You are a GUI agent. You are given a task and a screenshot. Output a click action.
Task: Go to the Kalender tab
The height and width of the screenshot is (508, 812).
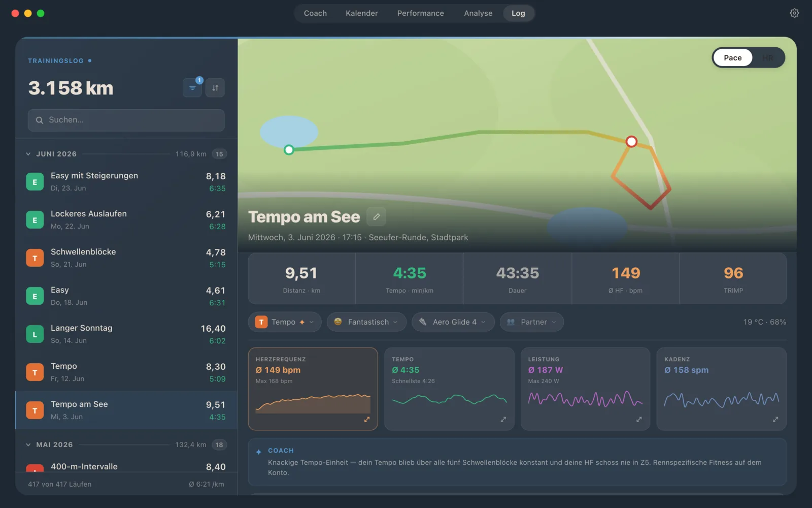click(362, 13)
